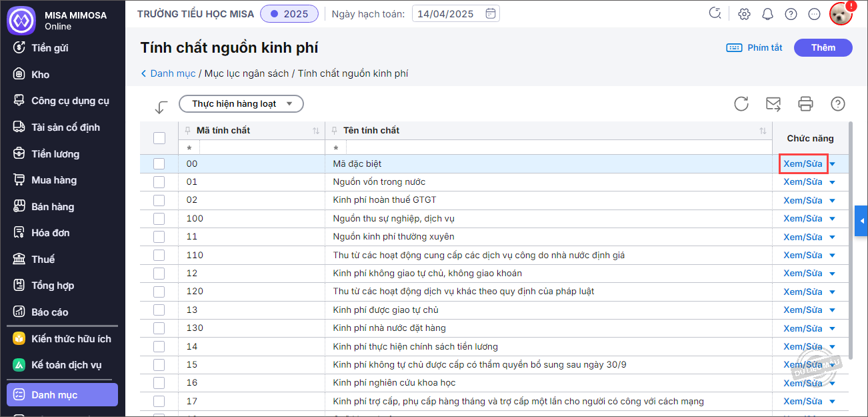The height and width of the screenshot is (417, 868).
Task: Tick the checkbox for row 00
Action: [159, 163]
